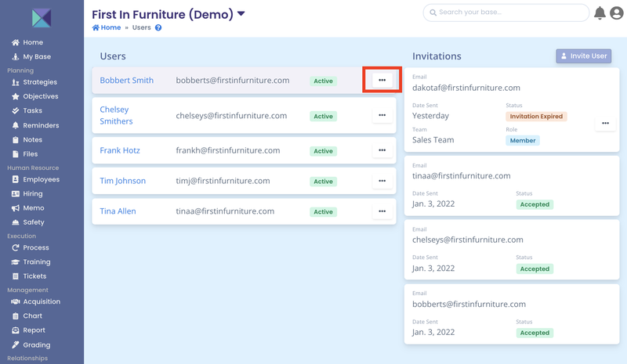The width and height of the screenshot is (627, 364).
Task: Open Grading from the sidebar
Action: [36, 344]
